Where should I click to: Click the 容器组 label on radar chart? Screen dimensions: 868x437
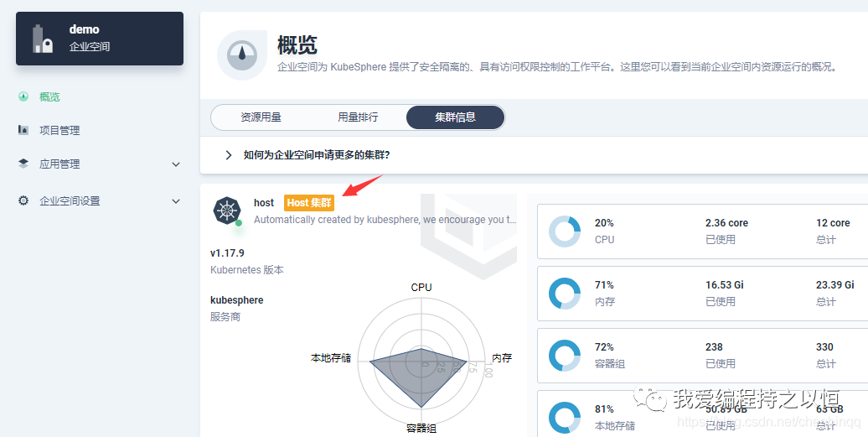click(x=421, y=429)
